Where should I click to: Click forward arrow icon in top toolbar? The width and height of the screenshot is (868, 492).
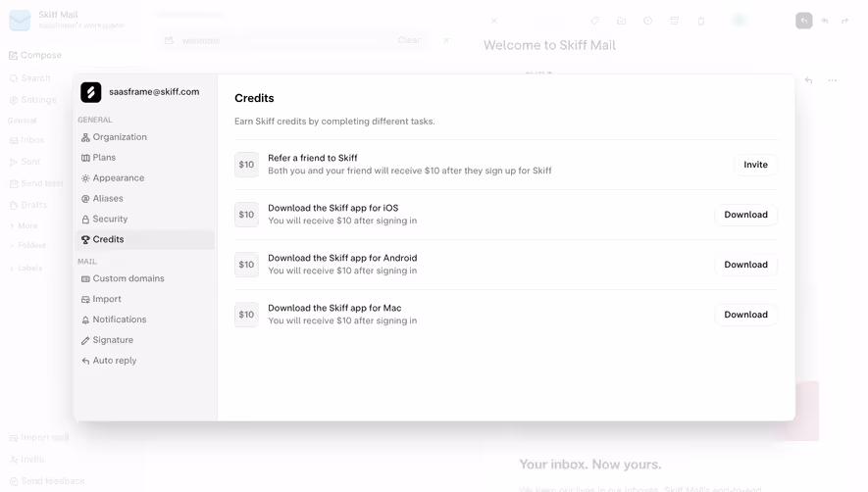point(844,21)
